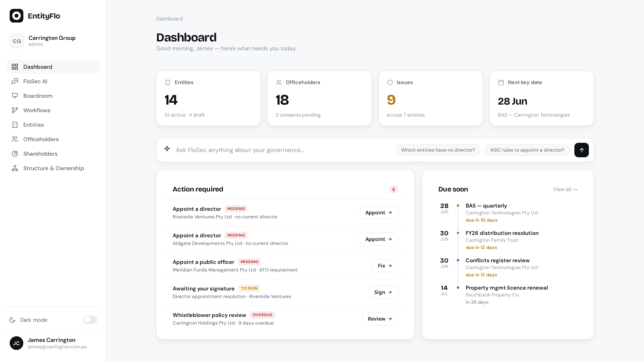
Task: Click Appoint for Aldgate Developments Pty Ltd
Action: point(379,239)
